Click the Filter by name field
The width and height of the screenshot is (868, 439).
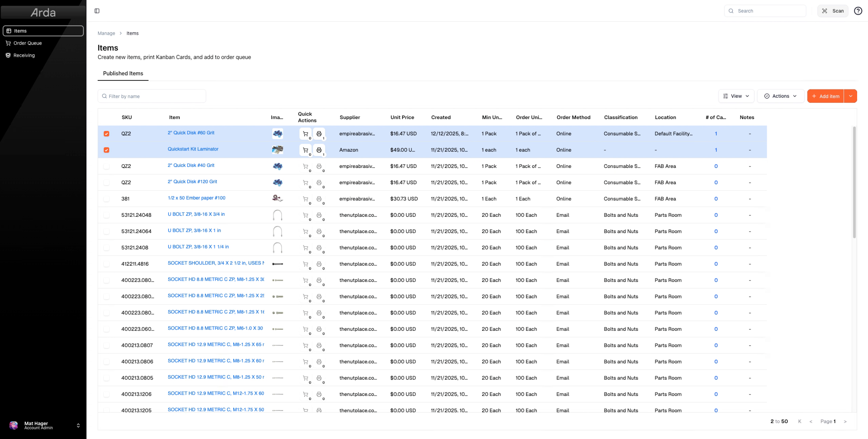152,96
